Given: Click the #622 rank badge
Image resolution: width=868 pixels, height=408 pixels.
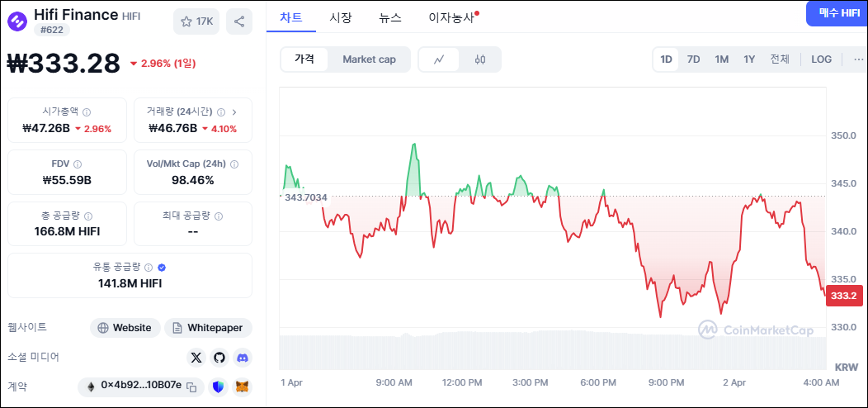Looking at the screenshot, I should point(52,30).
